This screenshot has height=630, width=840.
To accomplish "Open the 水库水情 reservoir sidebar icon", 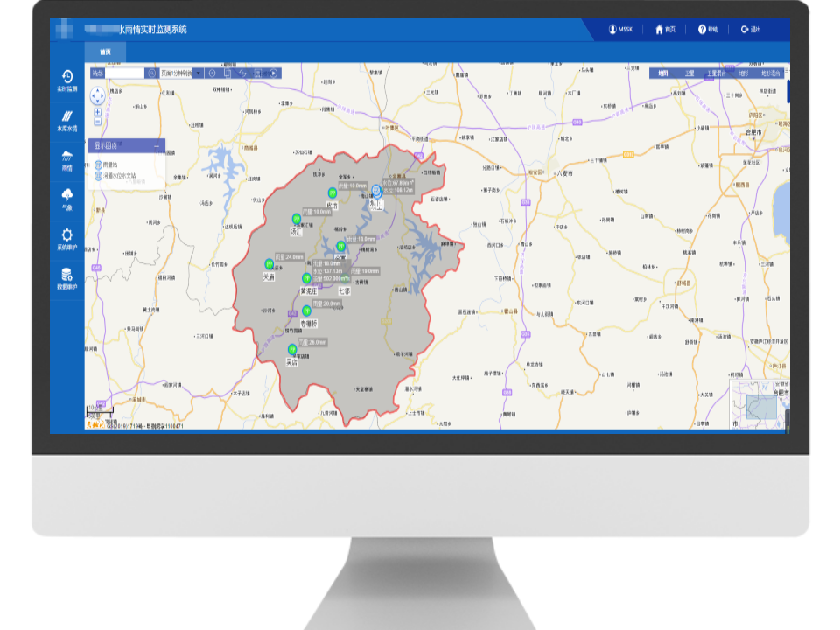I will 67,121.
